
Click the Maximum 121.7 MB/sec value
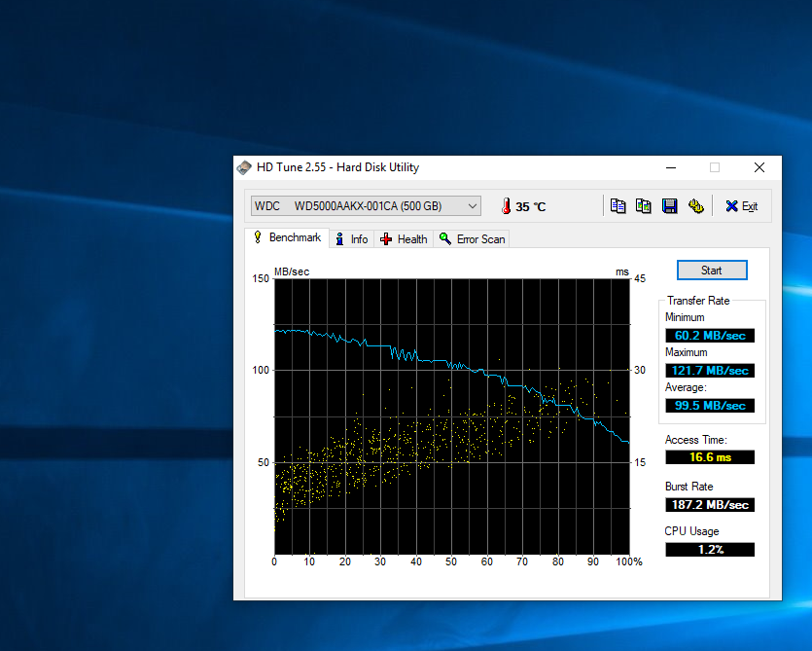click(x=710, y=371)
